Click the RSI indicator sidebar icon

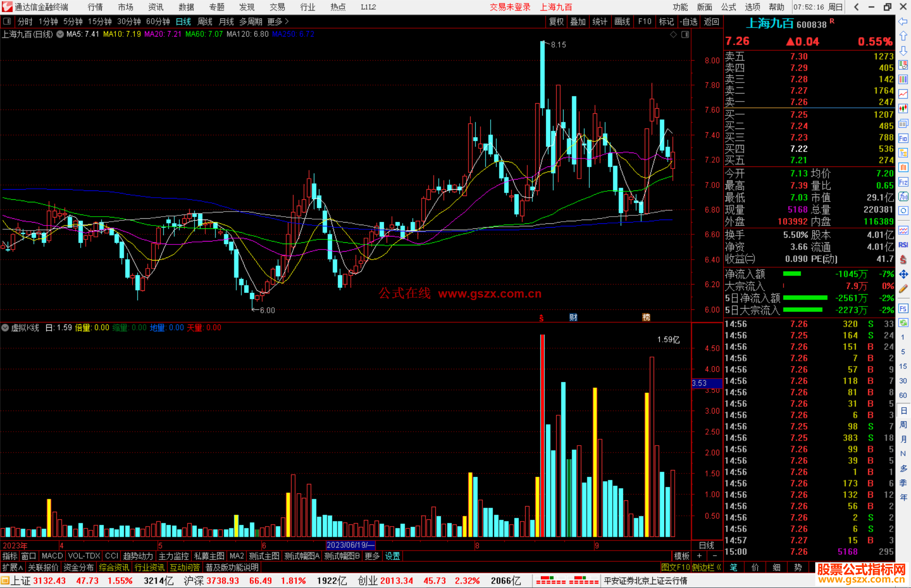coord(903,245)
